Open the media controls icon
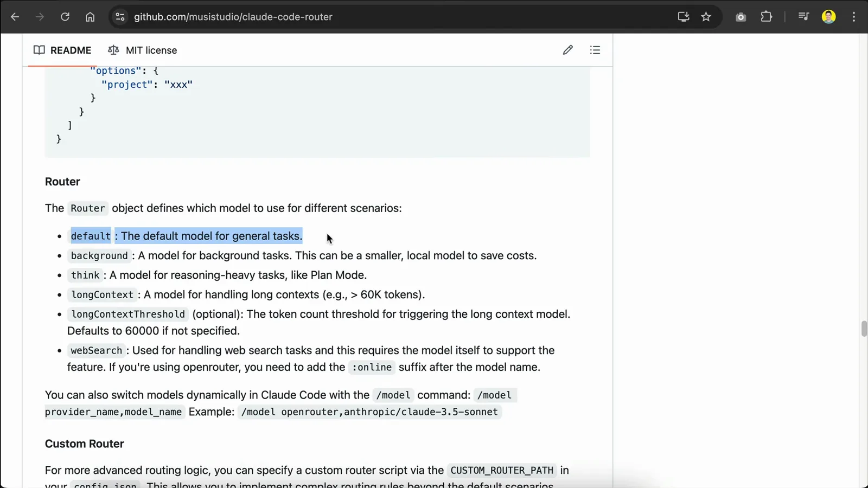Image resolution: width=868 pixels, height=488 pixels. pyautogui.click(x=803, y=17)
